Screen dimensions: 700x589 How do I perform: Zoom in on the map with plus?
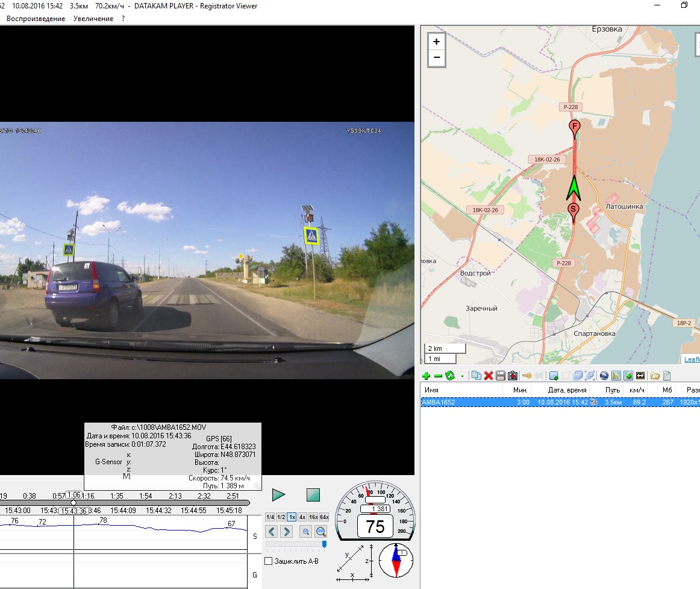[436, 42]
